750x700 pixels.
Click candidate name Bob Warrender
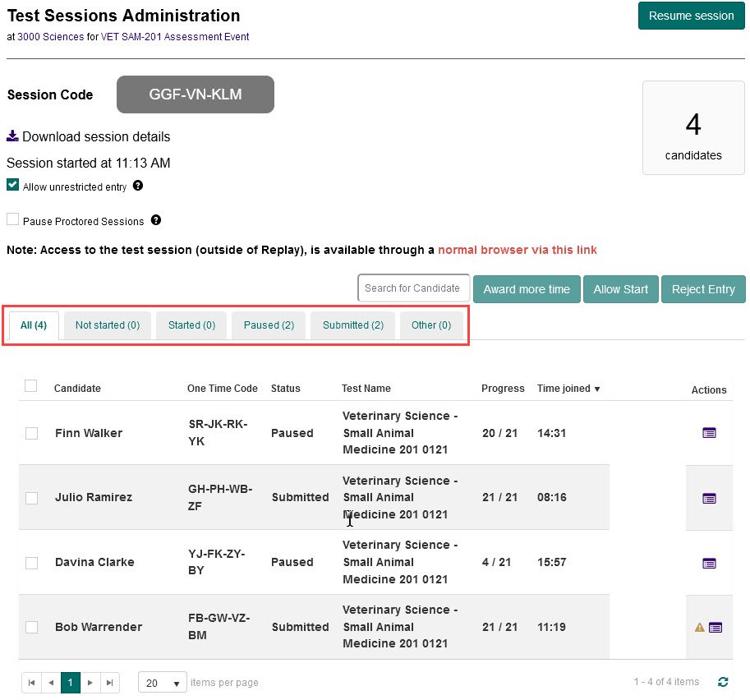[x=99, y=627]
